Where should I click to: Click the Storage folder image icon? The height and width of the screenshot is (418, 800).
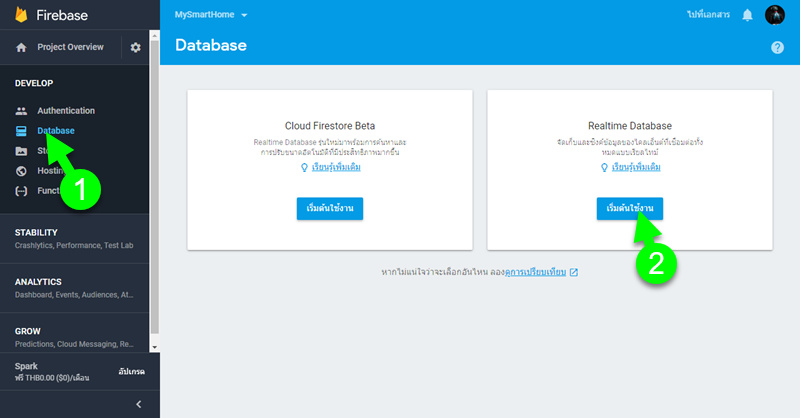21,151
